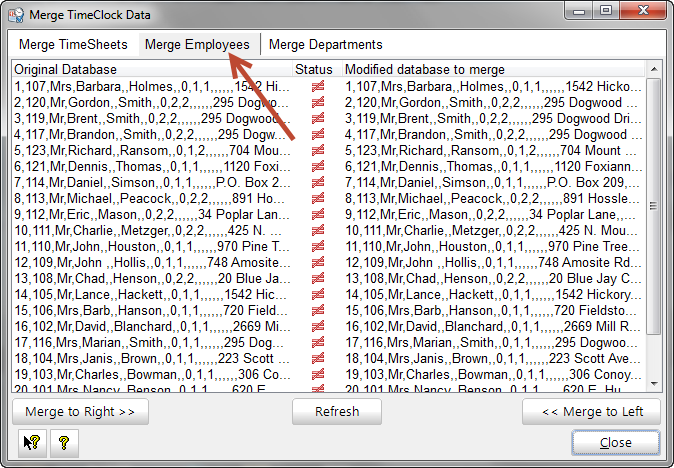Click status icon for Chad Henson row
Image resolution: width=674 pixels, height=468 pixels.
coord(318,278)
